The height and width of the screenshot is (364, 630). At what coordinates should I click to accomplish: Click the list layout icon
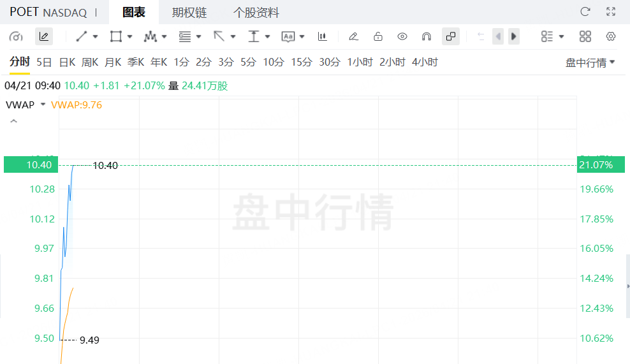pos(547,36)
